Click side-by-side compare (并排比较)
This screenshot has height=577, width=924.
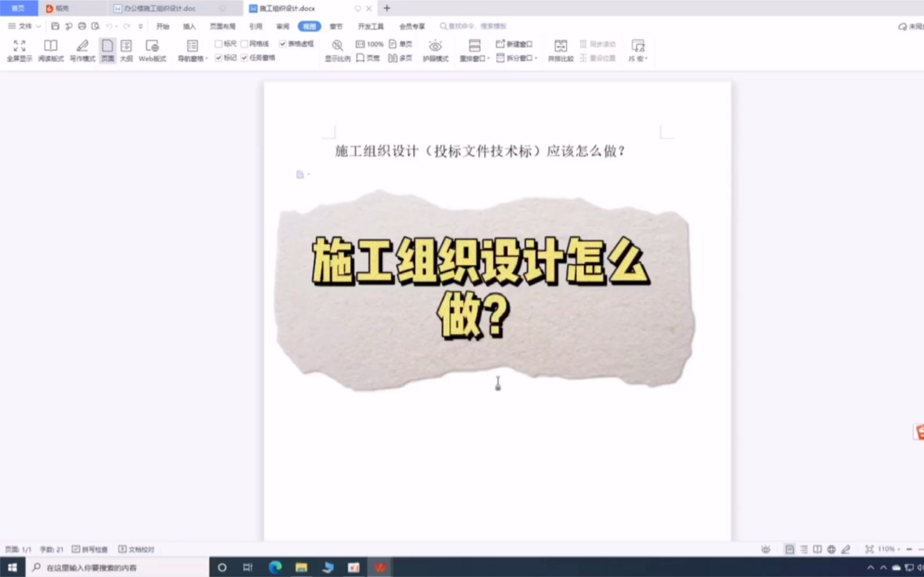tap(560, 51)
